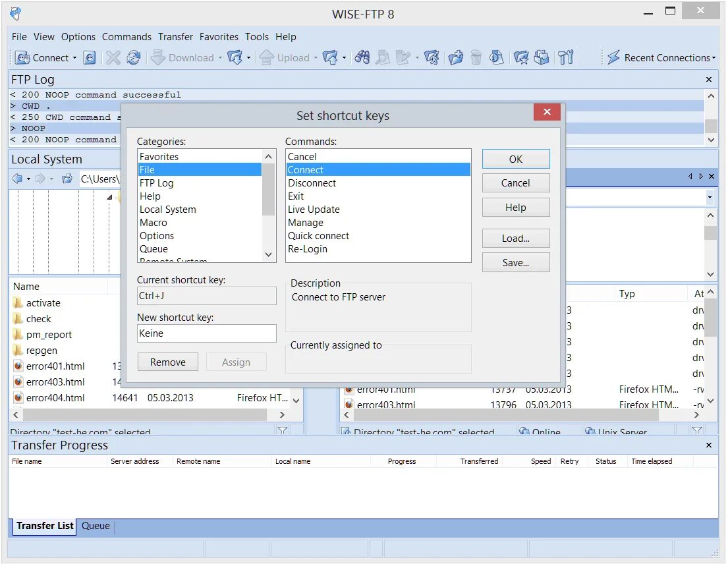Select Live Update command
The image size is (728, 566).
tap(378, 210)
